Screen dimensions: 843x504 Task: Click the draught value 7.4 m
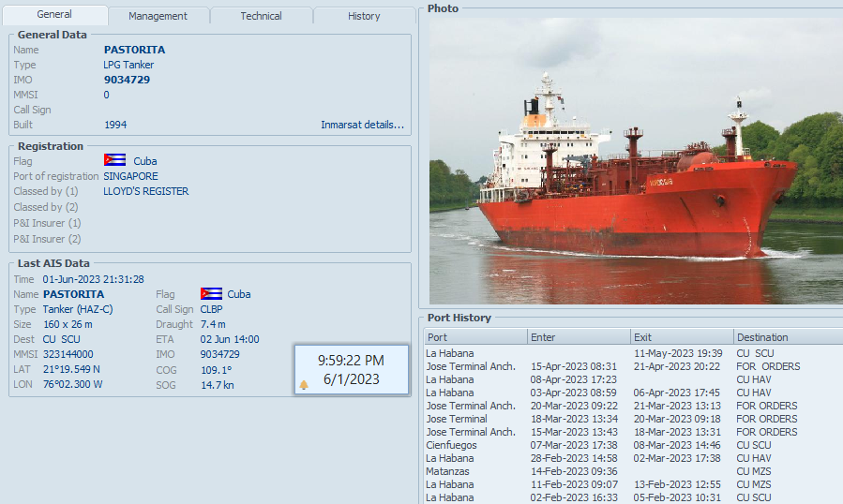tap(213, 324)
